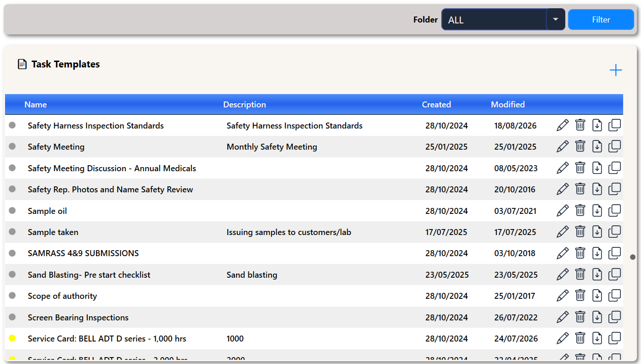The width and height of the screenshot is (641, 364).
Task: Edit the Safety Meeting template
Action: (562, 146)
